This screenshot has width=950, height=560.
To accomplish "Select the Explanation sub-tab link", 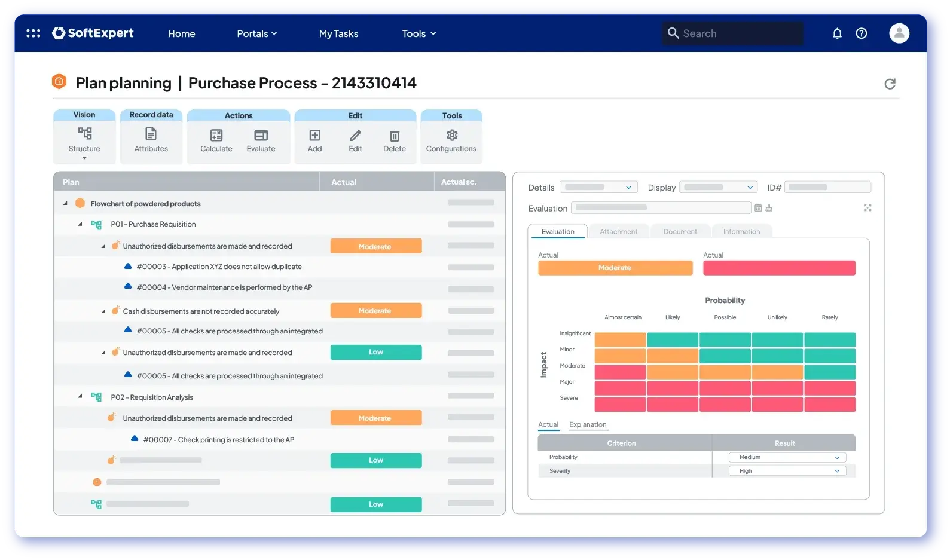I will tap(588, 425).
